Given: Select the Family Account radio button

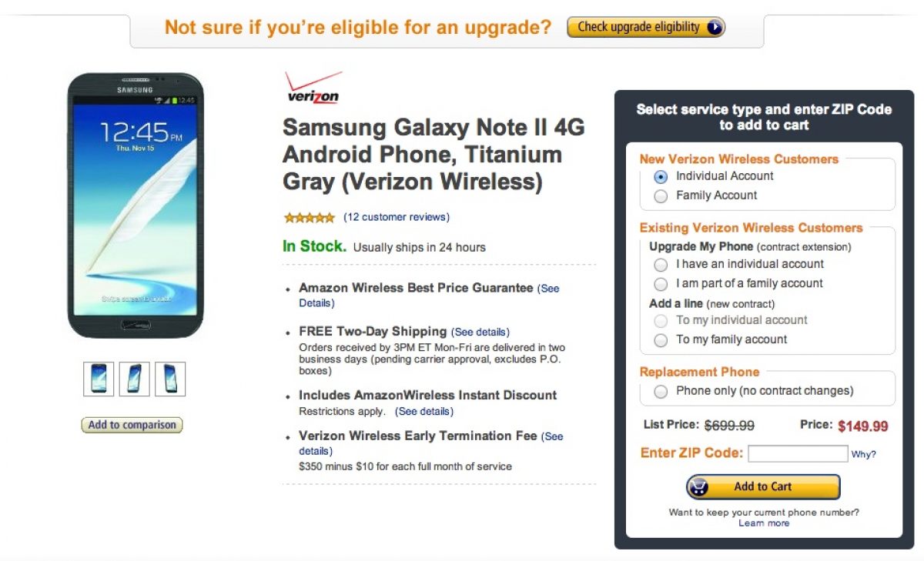Looking at the screenshot, I should point(661,196).
